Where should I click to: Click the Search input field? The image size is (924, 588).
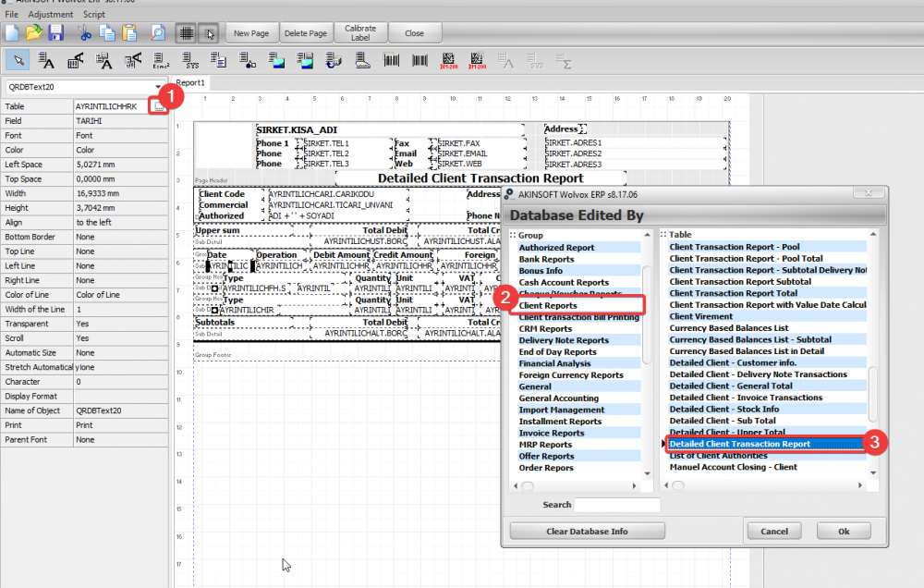tap(617, 505)
